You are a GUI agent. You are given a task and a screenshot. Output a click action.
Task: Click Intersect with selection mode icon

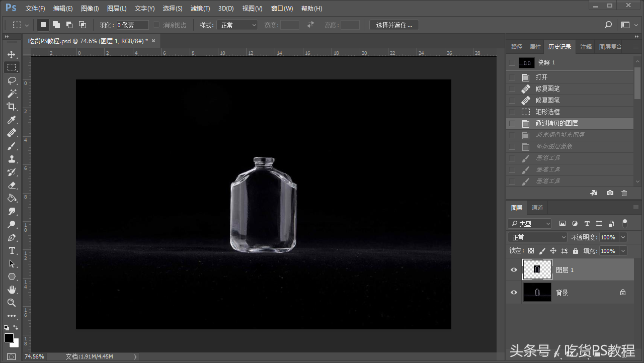click(83, 25)
